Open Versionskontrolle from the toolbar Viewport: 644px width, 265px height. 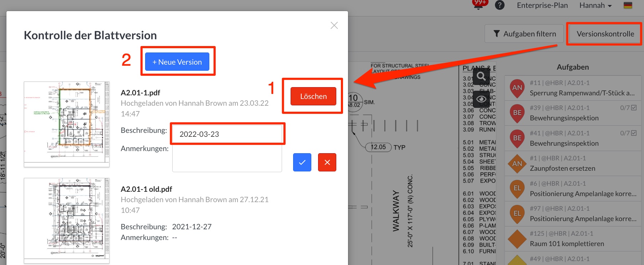pyautogui.click(x=605, y=34)
